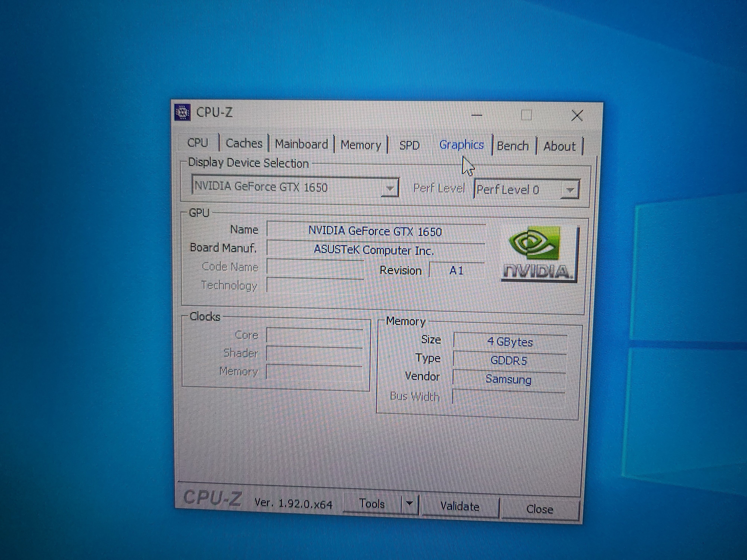This screenshot has height=560, width=747.
Task: Open the Perf Level 0 dropdown
Action: pyautogui.click(x=570, y=190)
